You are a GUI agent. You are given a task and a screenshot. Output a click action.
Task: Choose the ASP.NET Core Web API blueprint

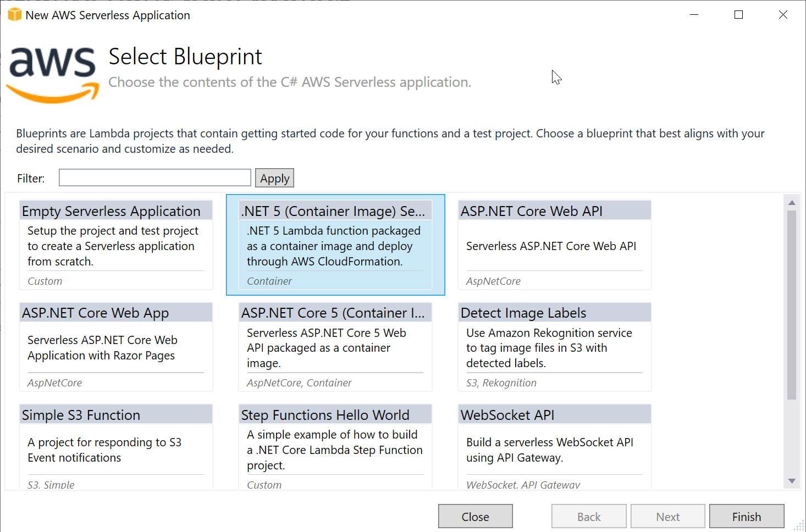pos(555,245)
